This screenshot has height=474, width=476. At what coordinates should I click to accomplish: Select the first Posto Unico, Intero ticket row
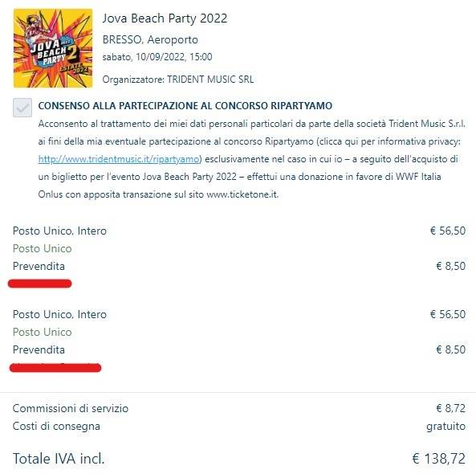coord(239,231)
